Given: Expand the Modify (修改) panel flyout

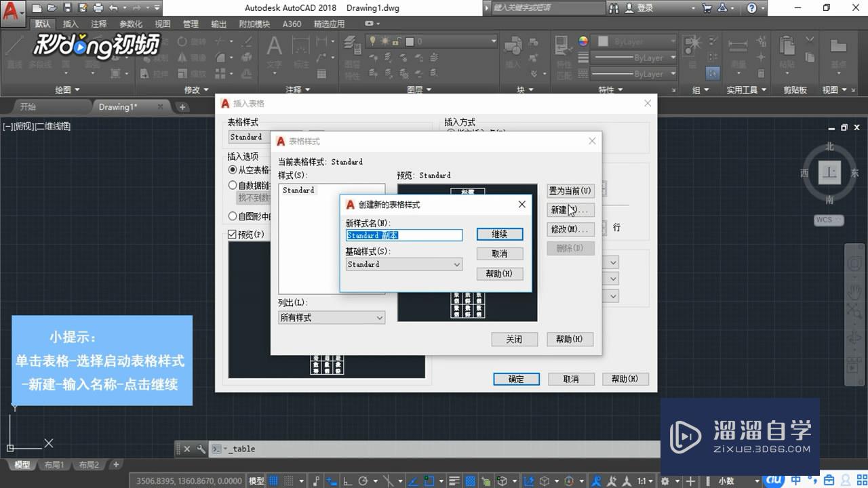Looking at the screenshot, I should [x=197, y=89].
